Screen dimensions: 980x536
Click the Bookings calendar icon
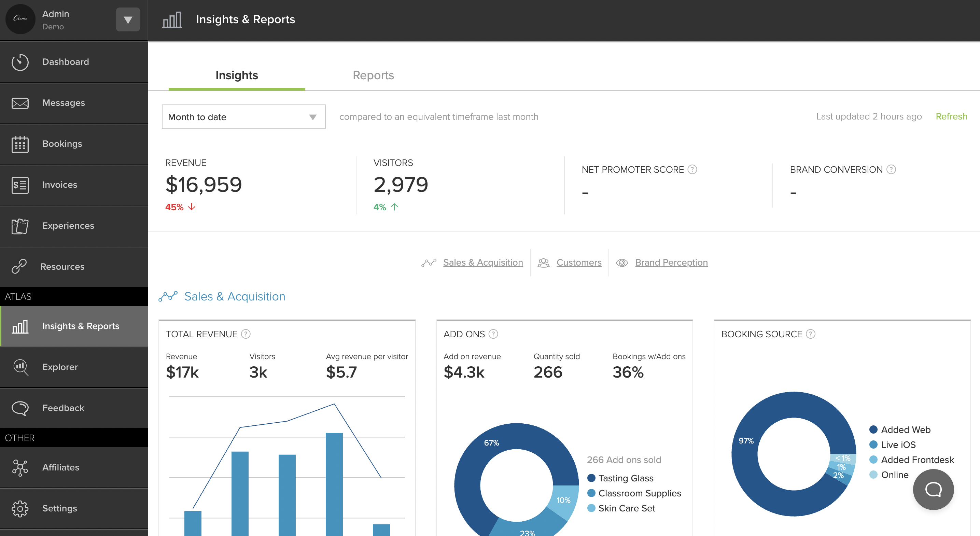click(x=20, y=144)
